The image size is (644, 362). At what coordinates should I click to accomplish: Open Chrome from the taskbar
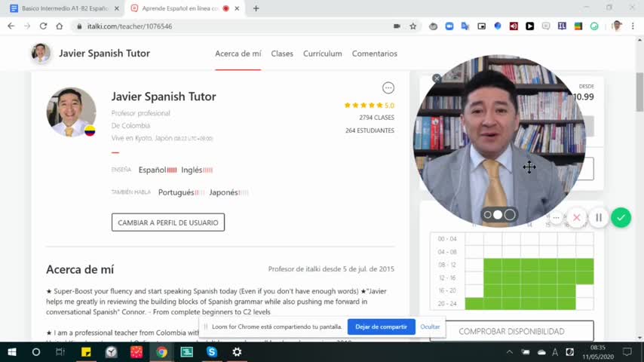click(161, 352)
